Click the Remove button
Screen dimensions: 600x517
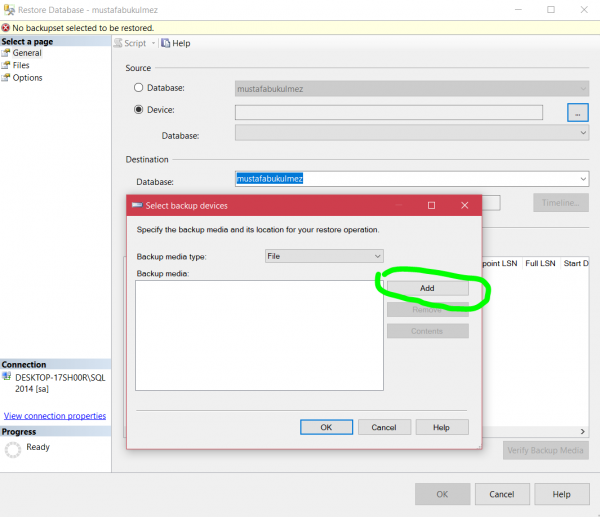pyautogui.click(x=427, y=310)
